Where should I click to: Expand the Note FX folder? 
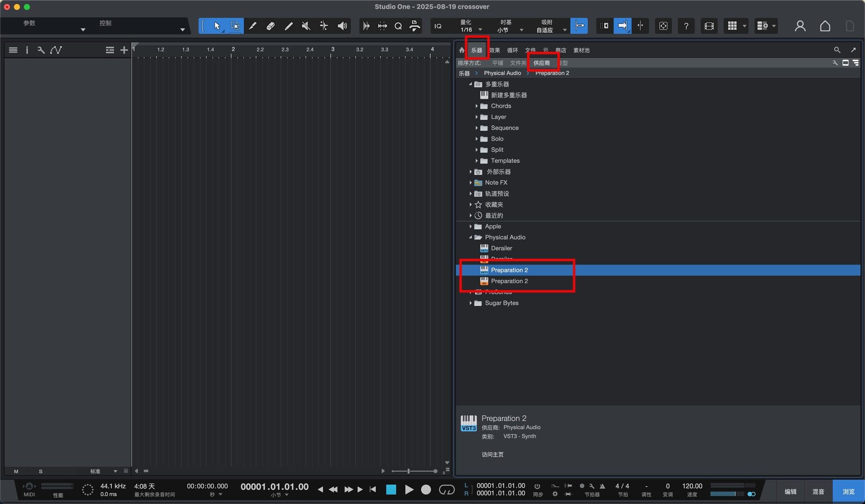click(x=471, y=183)
